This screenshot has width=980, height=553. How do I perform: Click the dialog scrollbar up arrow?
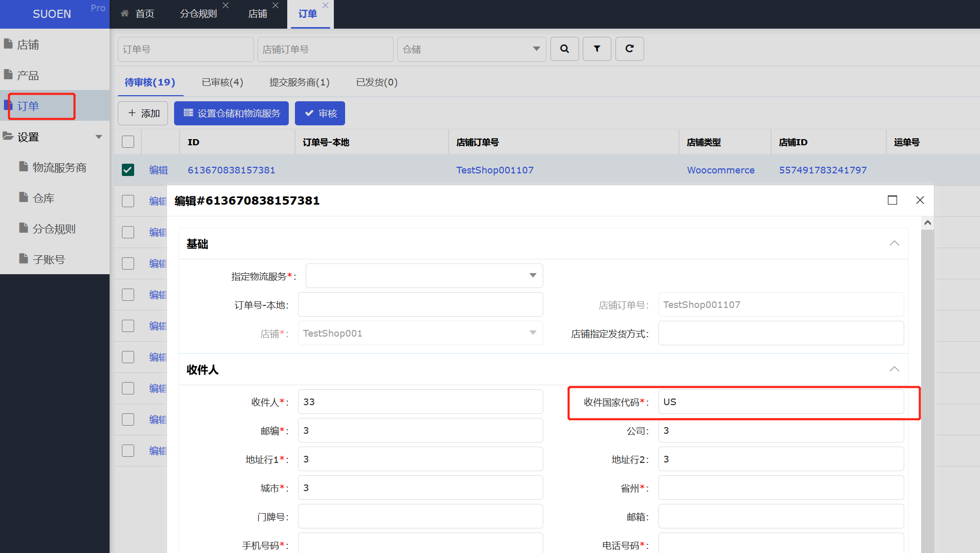point(927,223)
